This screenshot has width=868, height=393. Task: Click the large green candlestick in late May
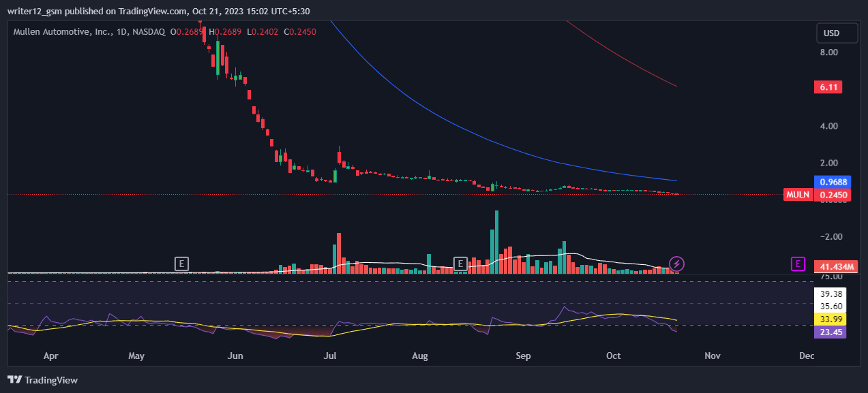coord(218,57)
